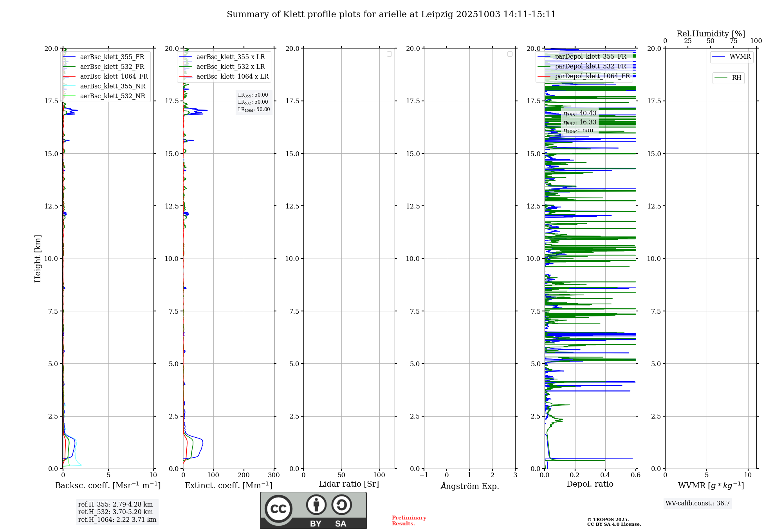Click the empty legend box in Ångström plot
Viewport: 783px width, 532px height.
(x=510, y=54)
